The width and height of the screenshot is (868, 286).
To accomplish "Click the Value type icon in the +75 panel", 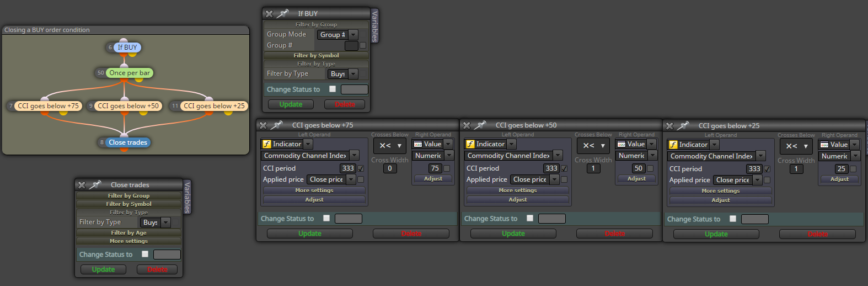I will point(418,144).
